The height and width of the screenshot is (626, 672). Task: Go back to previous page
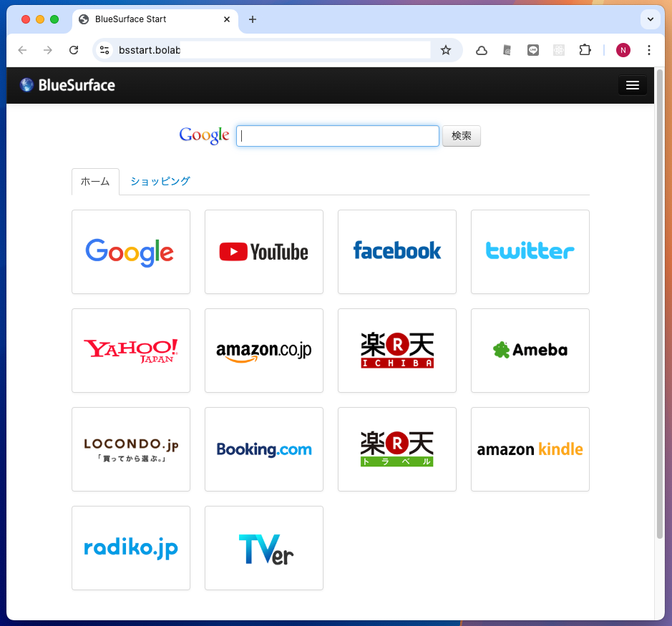pos(22,50)
